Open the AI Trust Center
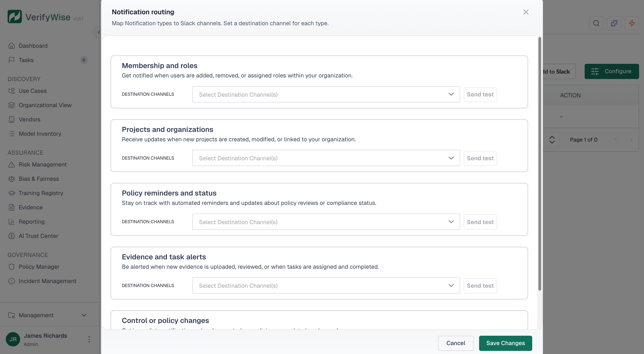 pyautogui.click(x=38, y=236)
